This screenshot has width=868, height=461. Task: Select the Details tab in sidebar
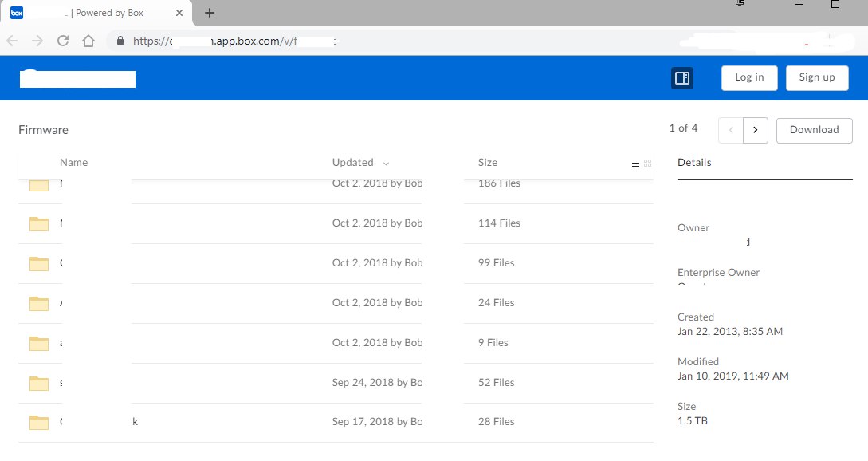[694, 163]
